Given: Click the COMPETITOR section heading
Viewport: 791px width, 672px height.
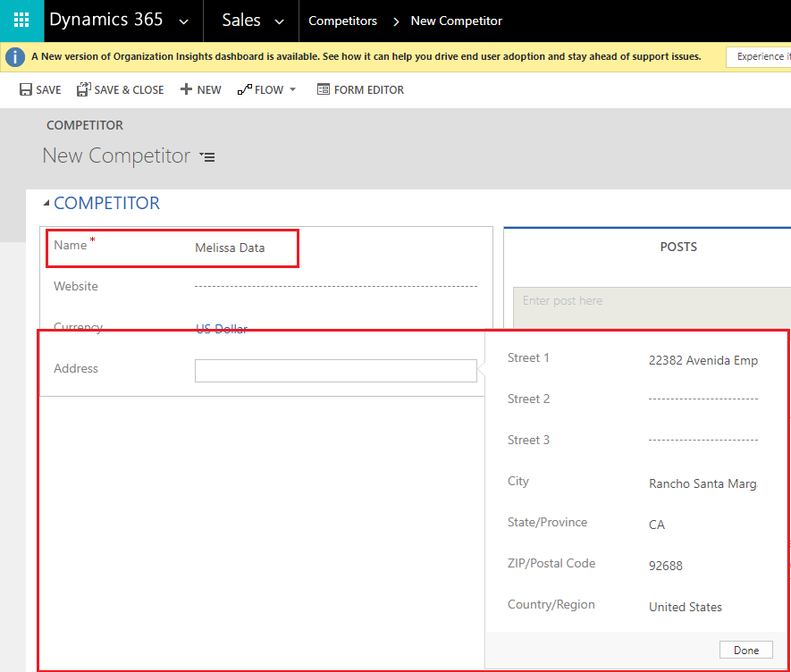Looking at the screenshot, I should (x=106, y=203).
